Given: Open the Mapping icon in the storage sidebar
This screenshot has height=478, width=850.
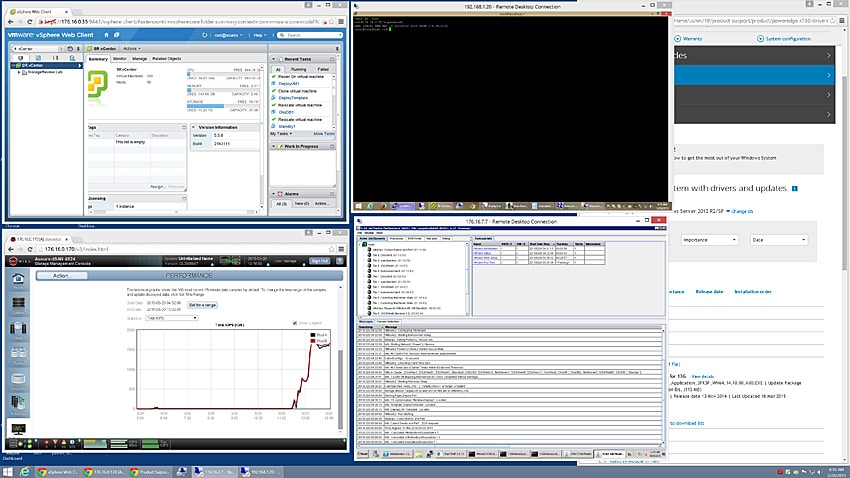Looking at the screenshot, I should (x=18, y=403).
